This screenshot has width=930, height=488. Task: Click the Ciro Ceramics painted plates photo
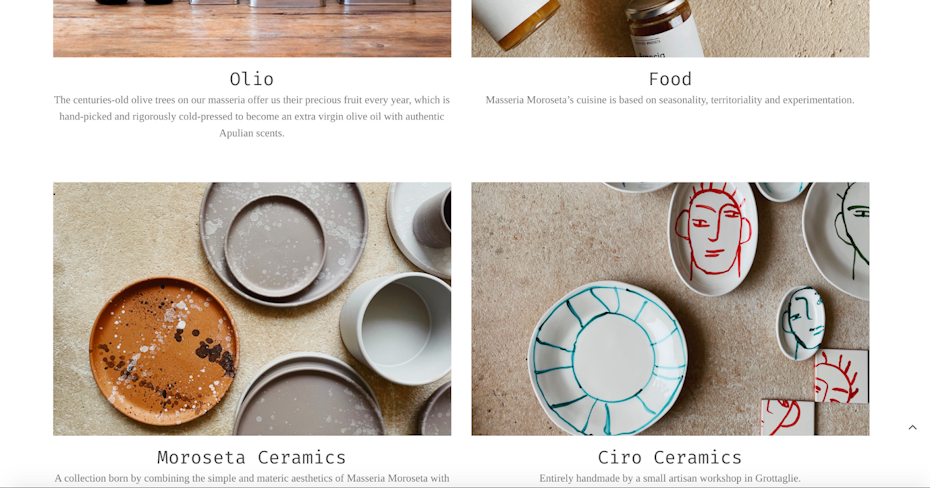(670, 309)
